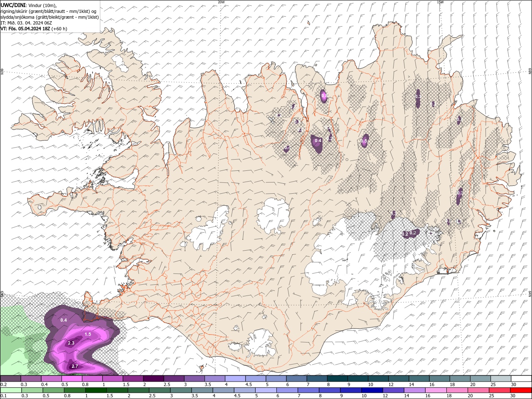Pick the 6 snow-scale slate-blue swatch
The image size is (532, 399).
point(296,379)
